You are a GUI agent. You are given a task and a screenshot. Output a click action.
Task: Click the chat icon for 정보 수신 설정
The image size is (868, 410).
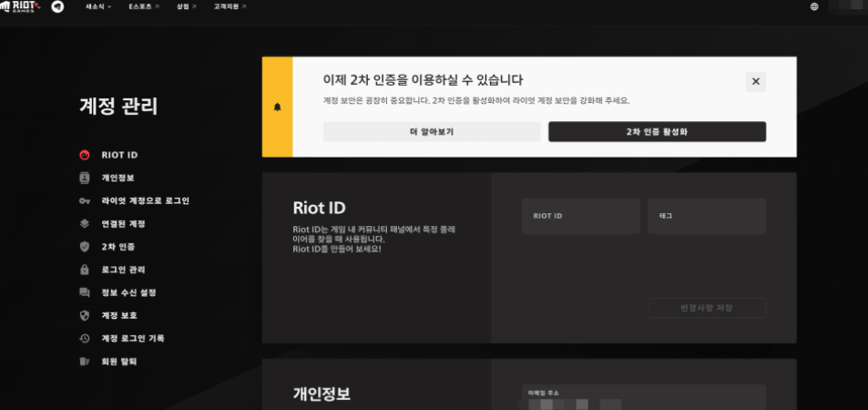click(x=84, y=292)
